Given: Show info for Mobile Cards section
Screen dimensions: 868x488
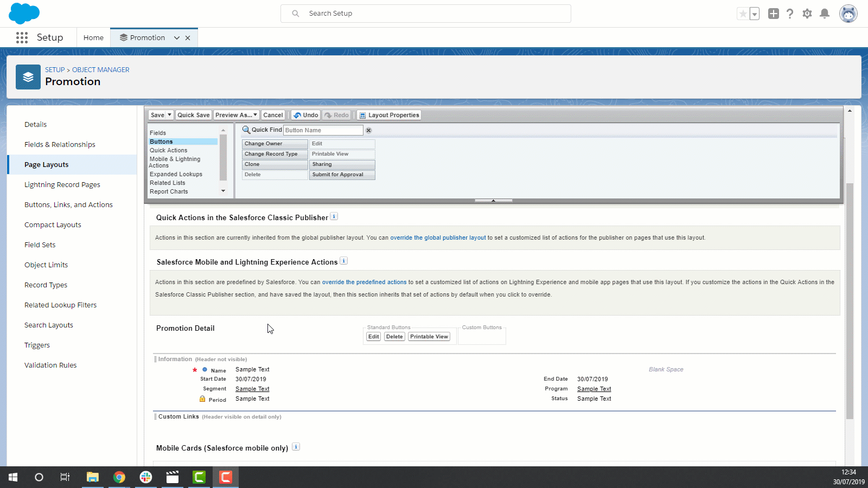Looking at the screenshot, I should 296,447.
